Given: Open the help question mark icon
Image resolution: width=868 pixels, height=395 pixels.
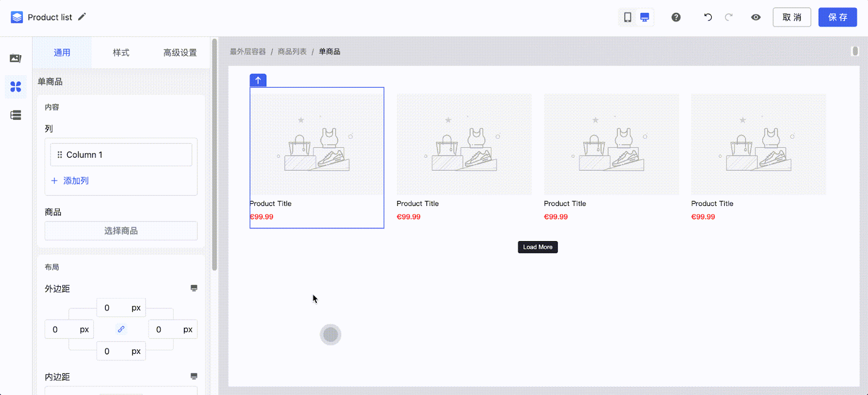Looking at the screenshot, I should [x=676, y=17].
